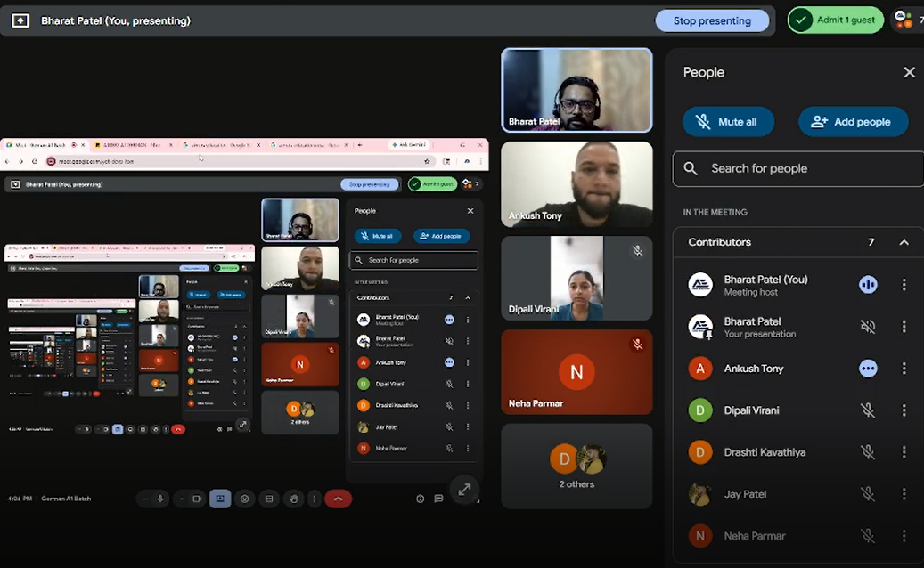Click Dipali Virani video tile

[x=576, y=279]
